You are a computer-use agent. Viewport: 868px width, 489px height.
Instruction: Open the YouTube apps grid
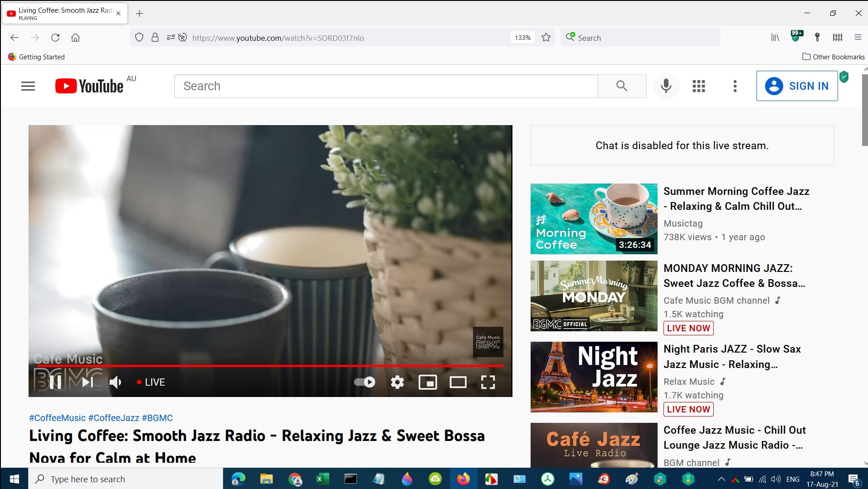(x=699, y=86)
